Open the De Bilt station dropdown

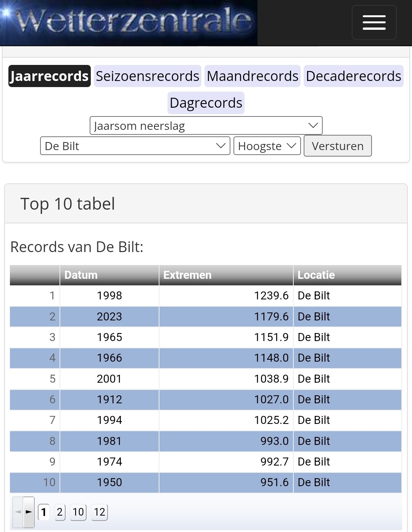[x=135, y=146]
